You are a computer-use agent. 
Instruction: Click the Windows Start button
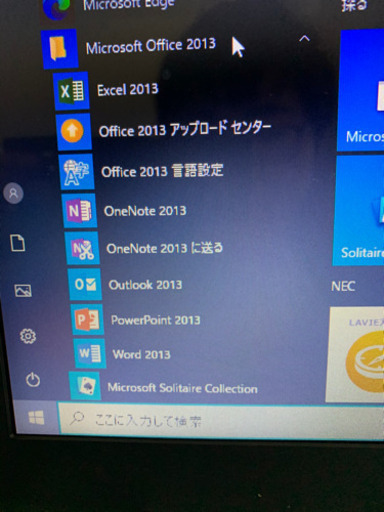coord(36,418)
